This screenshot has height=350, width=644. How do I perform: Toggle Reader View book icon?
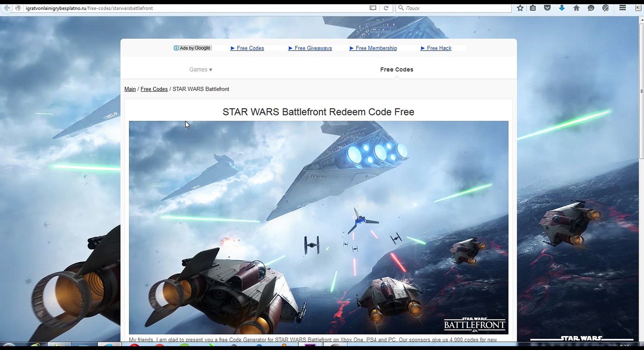tap(373, 8)
